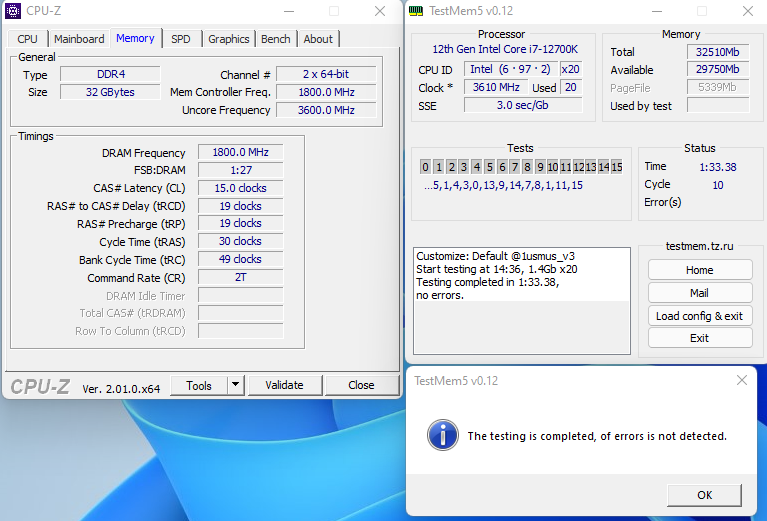Screen dimensions: 767x521
Task: Click the x20 CPU thread count field
Action: click(570, 69)
